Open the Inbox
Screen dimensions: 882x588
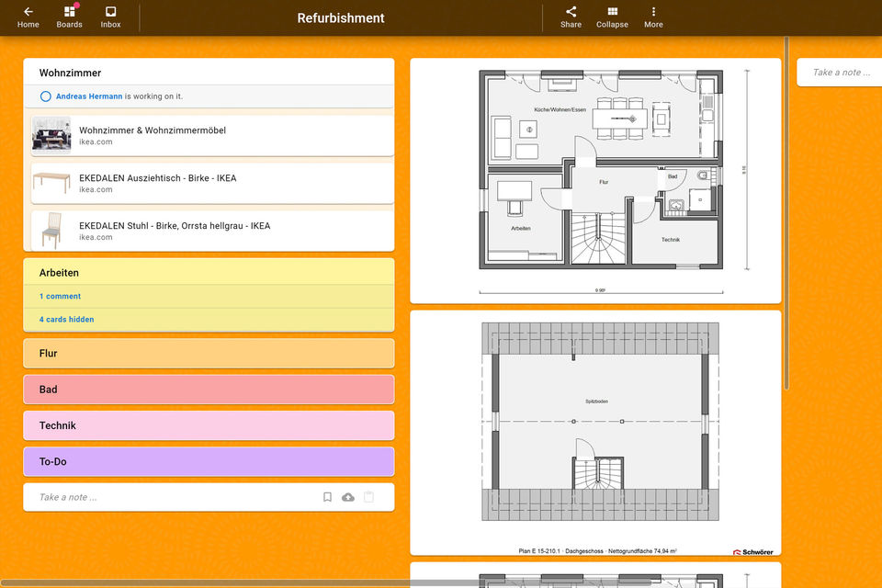tap(111, 17)
